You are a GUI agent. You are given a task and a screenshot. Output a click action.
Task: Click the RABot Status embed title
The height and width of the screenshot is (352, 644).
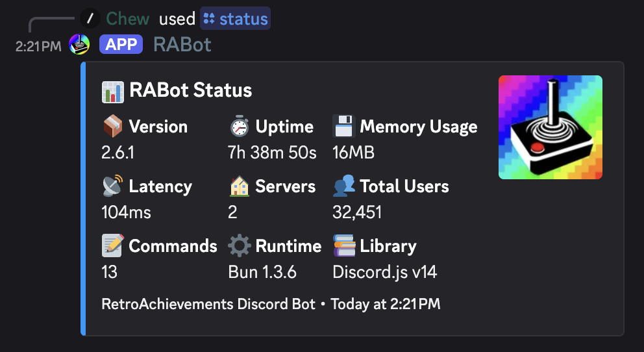[191, 90]
